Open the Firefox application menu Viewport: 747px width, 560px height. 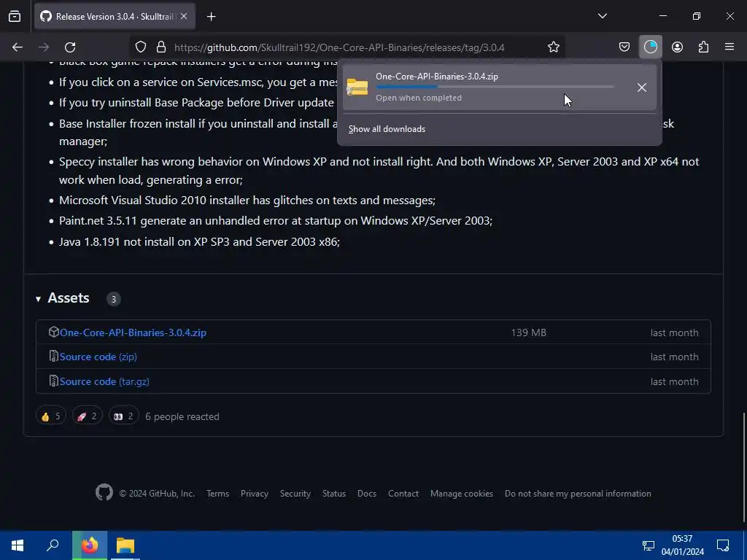(x=729, y=47)
